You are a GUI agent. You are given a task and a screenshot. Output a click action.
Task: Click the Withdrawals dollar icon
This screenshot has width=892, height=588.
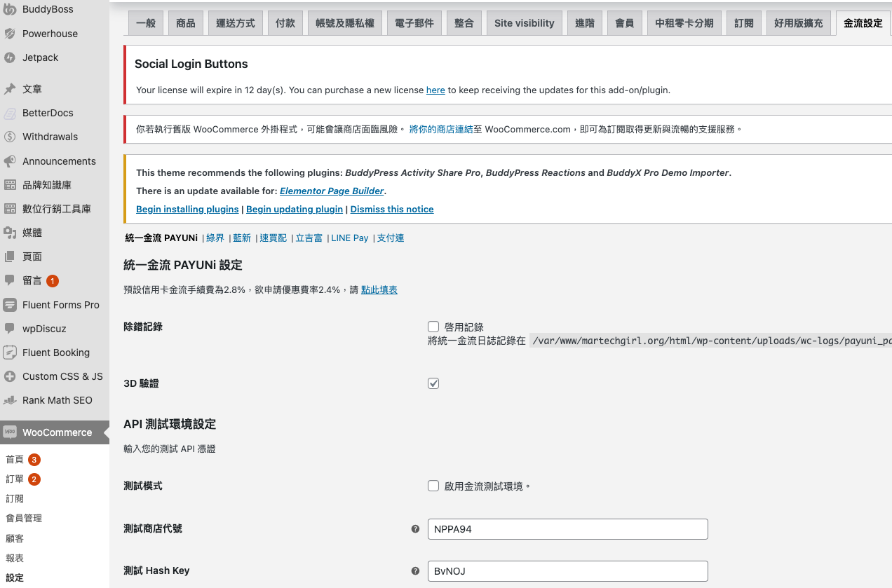pyautogui.click(x=10, y=137)
